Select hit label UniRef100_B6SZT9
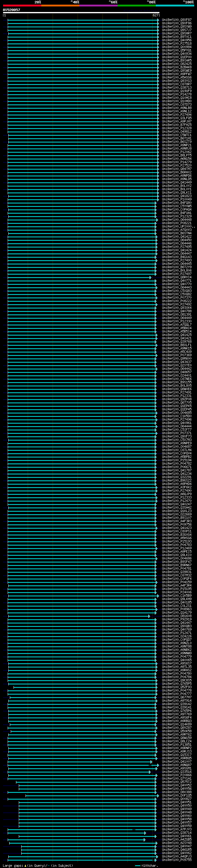The height and width of the screenshot is (868, 197). pyautogui.click(x=177, y=142)
